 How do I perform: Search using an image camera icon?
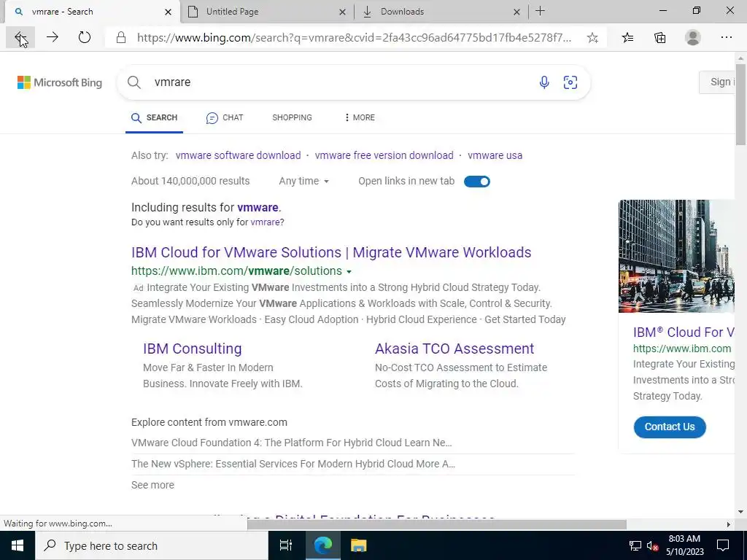click(570, 82)
